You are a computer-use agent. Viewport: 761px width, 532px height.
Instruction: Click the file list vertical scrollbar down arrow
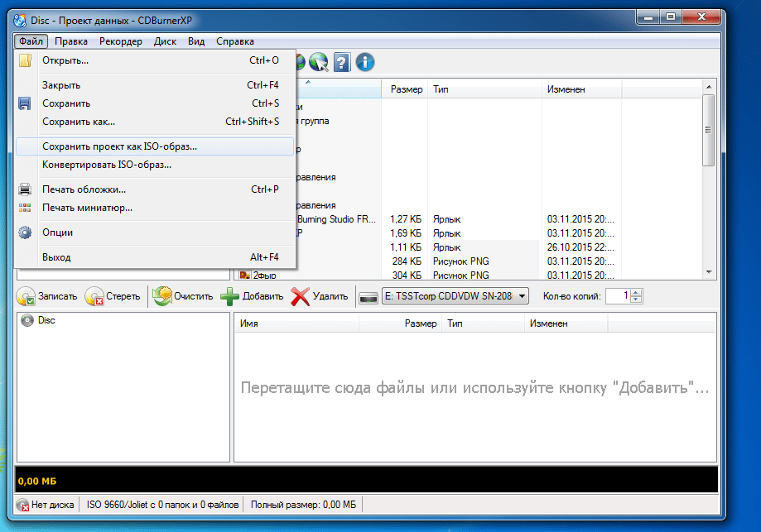[x=708, y=272]
